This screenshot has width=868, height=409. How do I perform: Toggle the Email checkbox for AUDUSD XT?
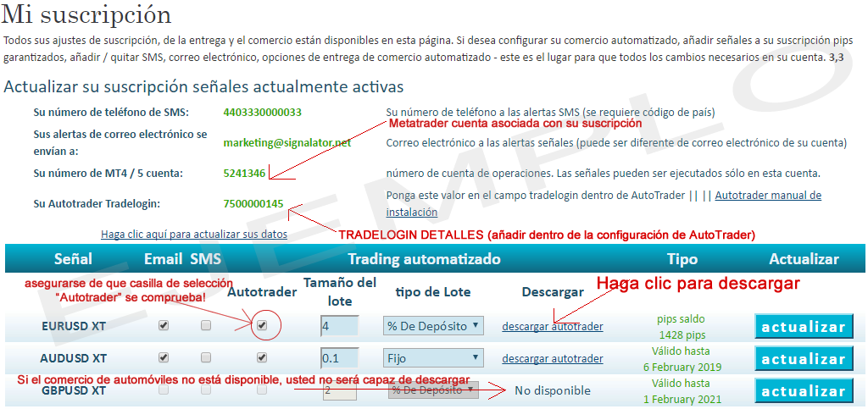pos(164,358)
